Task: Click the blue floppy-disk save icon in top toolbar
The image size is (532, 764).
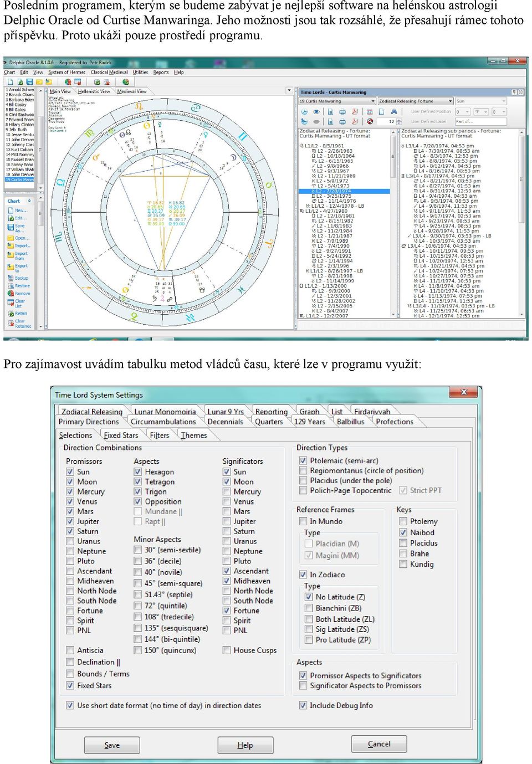Action: click(x=29, y=82)
